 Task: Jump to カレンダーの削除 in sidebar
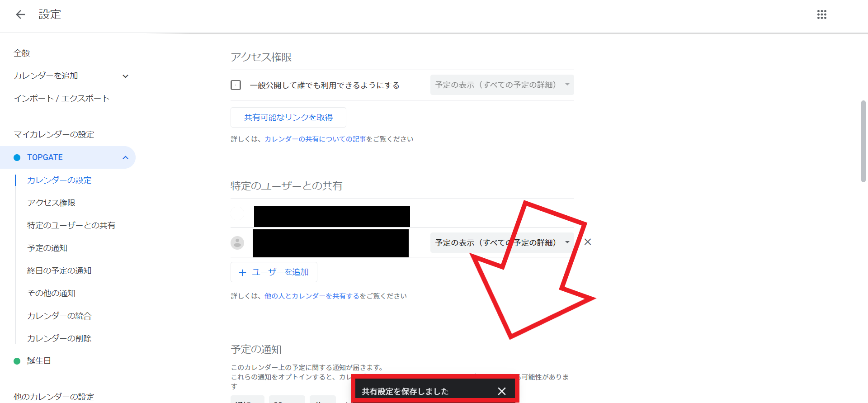tap(59, 338)
